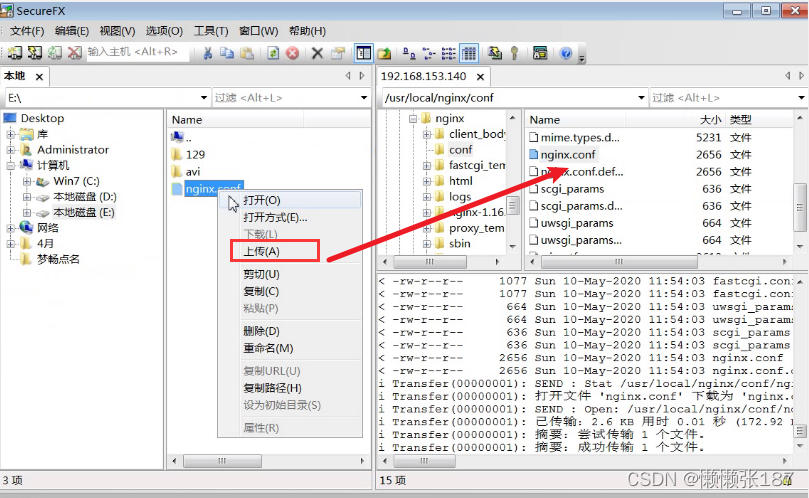Open the remote filter dropdown arrow
This screenshot has width=809, height=498.
pyautogui.click(x=801, y=98)
